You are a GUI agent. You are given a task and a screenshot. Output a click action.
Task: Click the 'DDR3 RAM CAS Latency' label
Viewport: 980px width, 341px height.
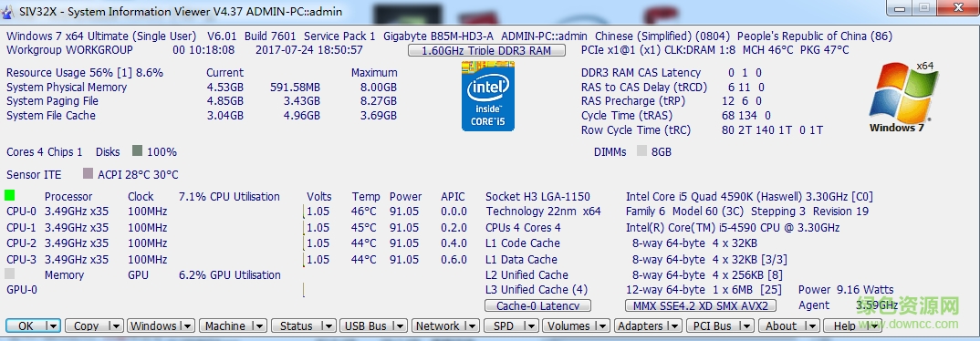(x=641, y=72)
